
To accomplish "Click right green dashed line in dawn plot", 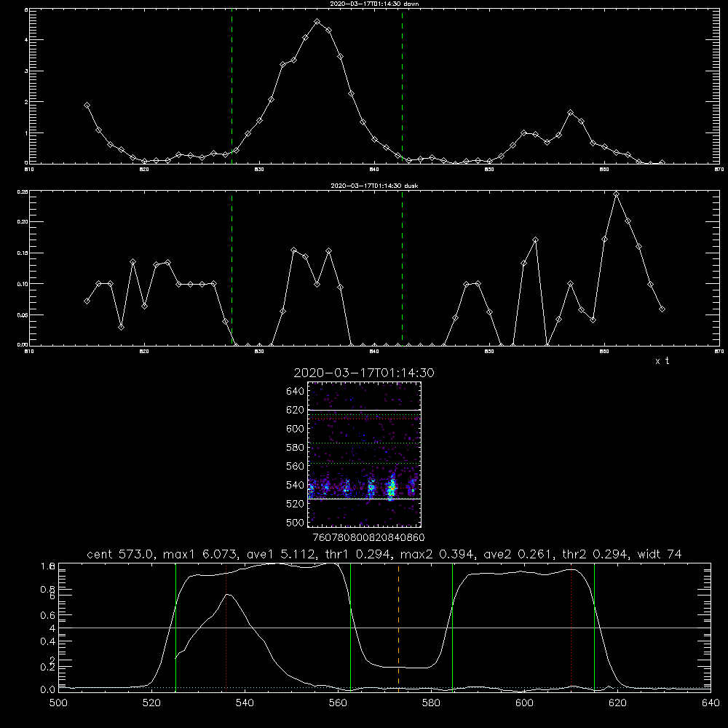I will (x=402, y=86).
